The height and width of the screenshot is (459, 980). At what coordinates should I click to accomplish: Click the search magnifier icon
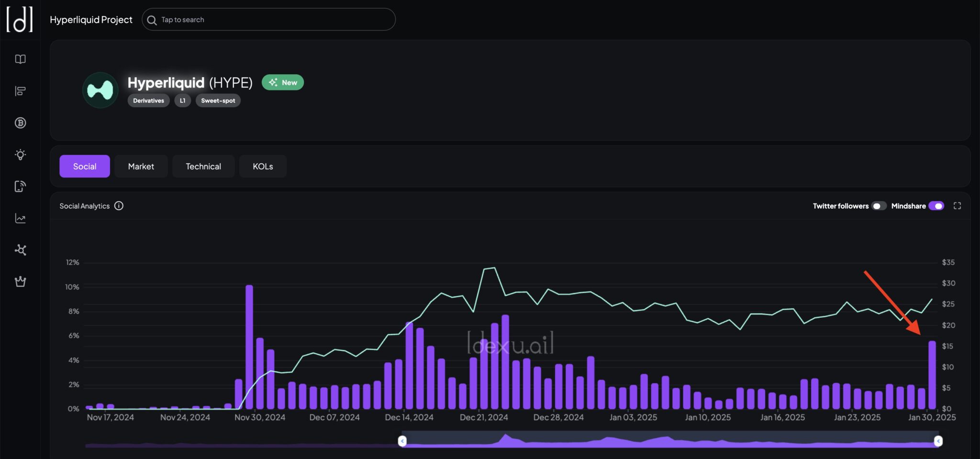click(152, 20)
